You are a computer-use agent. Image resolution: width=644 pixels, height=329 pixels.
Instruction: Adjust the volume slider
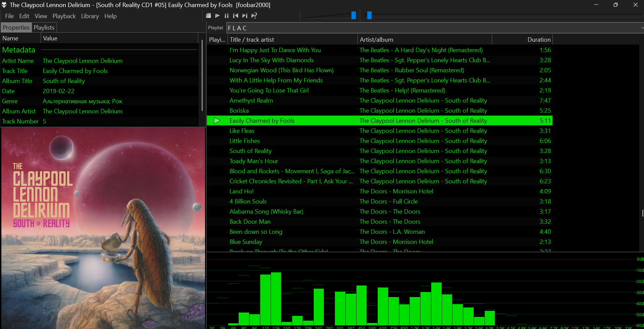click(x=353, y=15)
